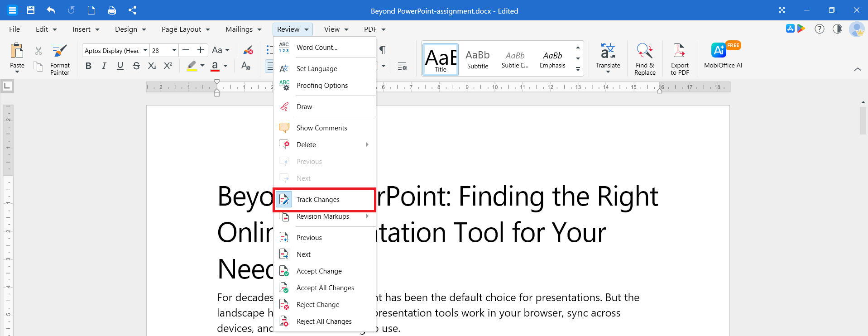
Task: Click Accept All Changes
Action: coord(325,288)
